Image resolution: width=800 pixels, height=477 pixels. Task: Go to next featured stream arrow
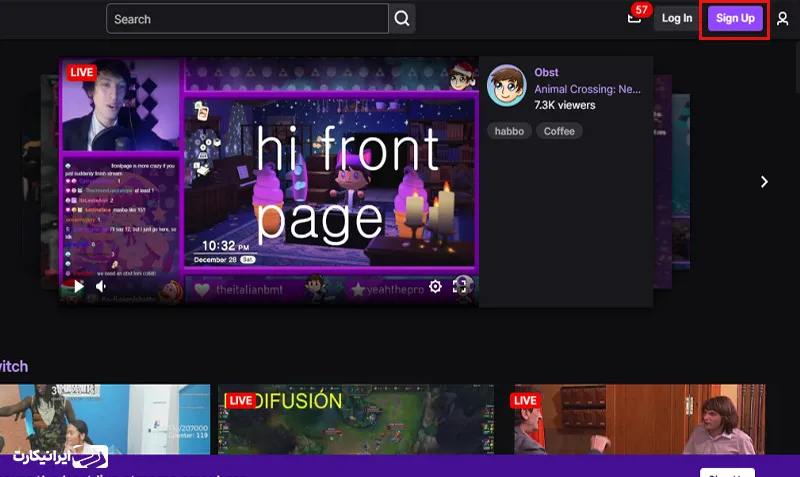point(764,182)
